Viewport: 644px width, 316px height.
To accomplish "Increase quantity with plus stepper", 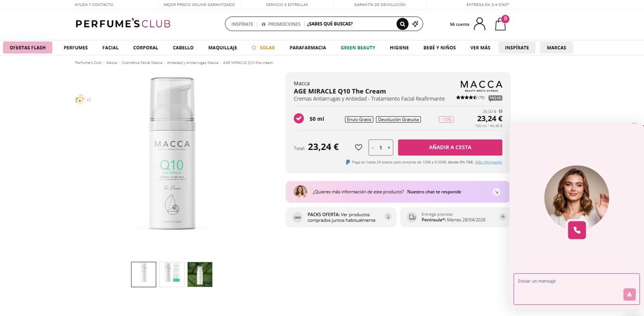I will 389,148.
